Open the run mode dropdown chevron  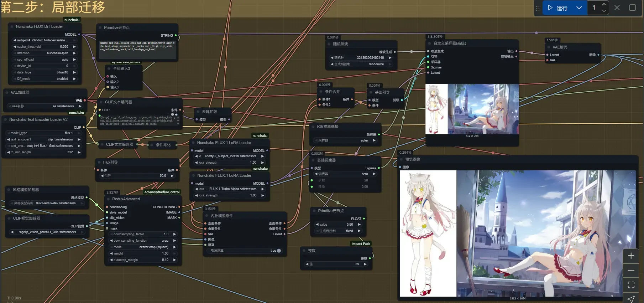click(x=579, y=8)
